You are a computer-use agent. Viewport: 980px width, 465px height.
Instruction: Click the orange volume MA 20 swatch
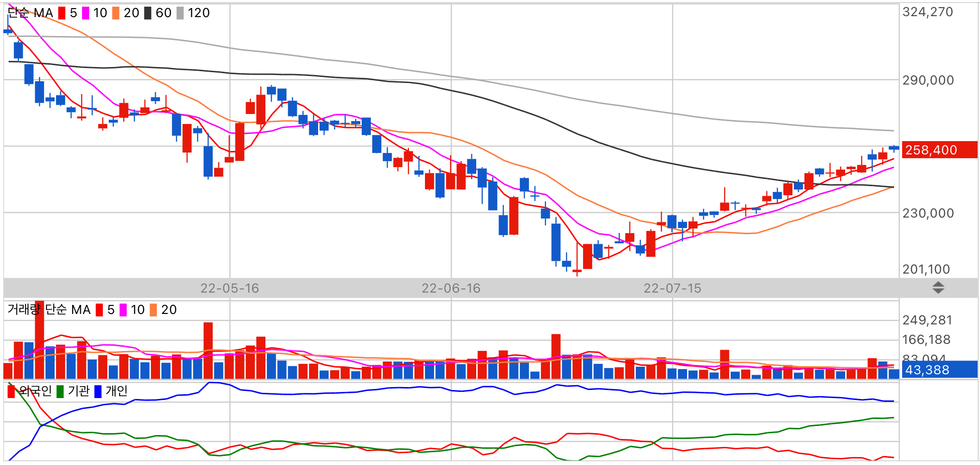tap(153, 310)
